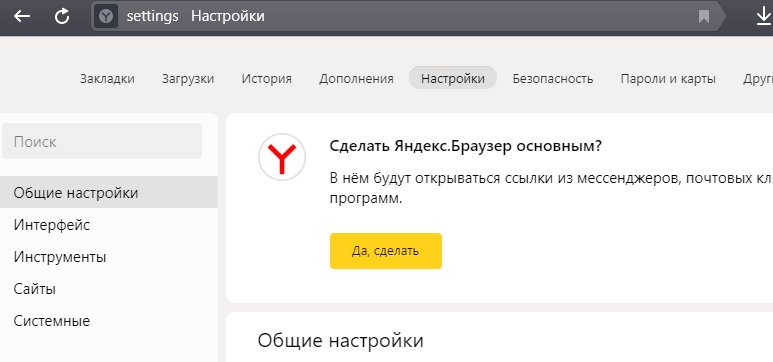The height and width of the screenshot is (362, 773).
Task: Open the Пароли и карты tab
Action: (x=668, y=79)
